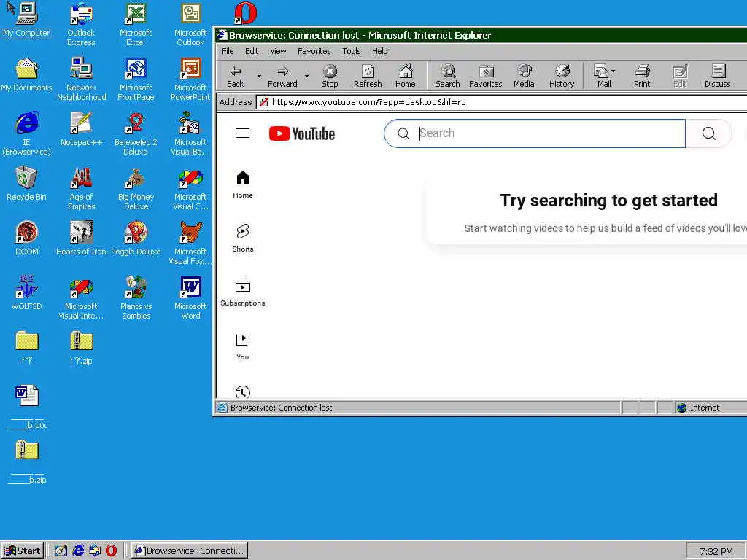This screenshot has height=560, width=747.
Task: Open YouTube Home in sidebar
Action: (243, 184)
